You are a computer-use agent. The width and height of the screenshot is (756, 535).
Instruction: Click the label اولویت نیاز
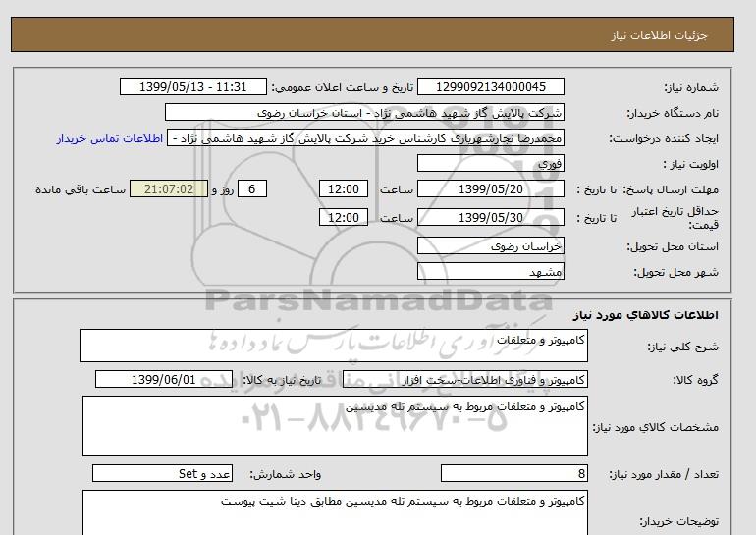[x=691, y=164]
